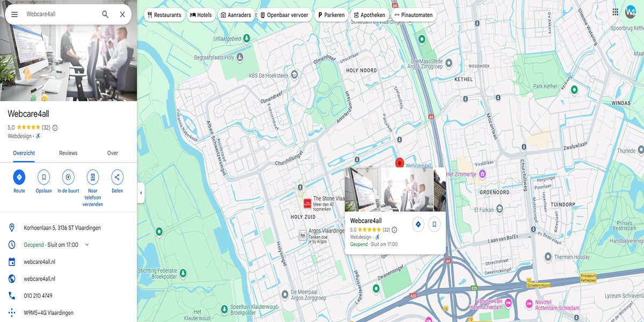The image size is (644, 322).
Task: Switch to the Overzicht tab
Action: tap(24, 153)
